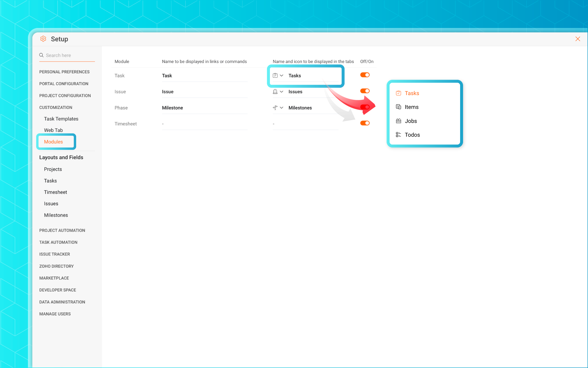This screenshot has width=588, height=368.
Task: Expand PROJECT AUTOMATION section
Action: click(62, 231)
